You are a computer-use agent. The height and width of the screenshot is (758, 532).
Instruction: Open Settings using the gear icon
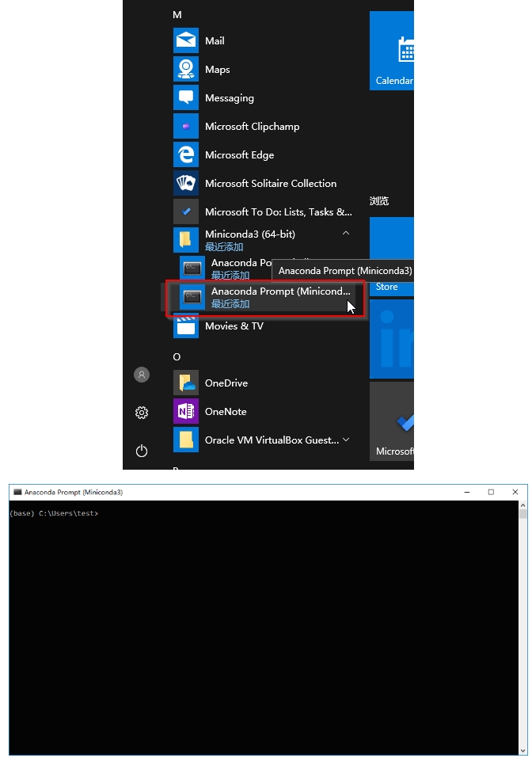pos(142,413)
